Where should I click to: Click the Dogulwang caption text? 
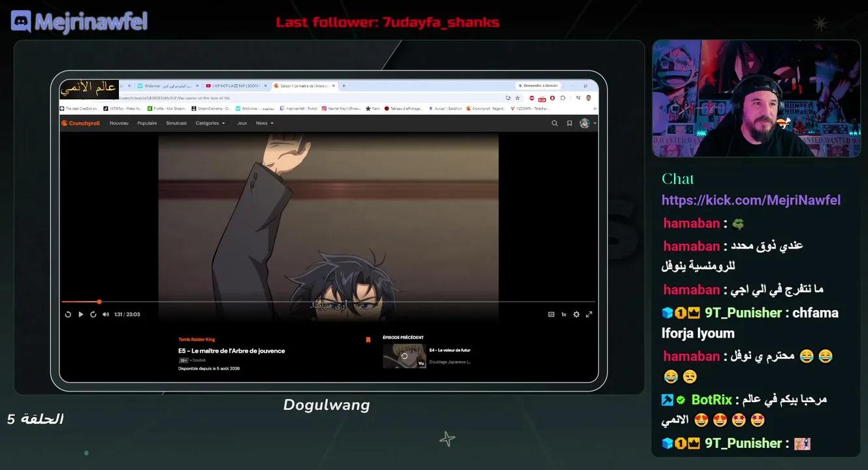(x=327, y=405)
